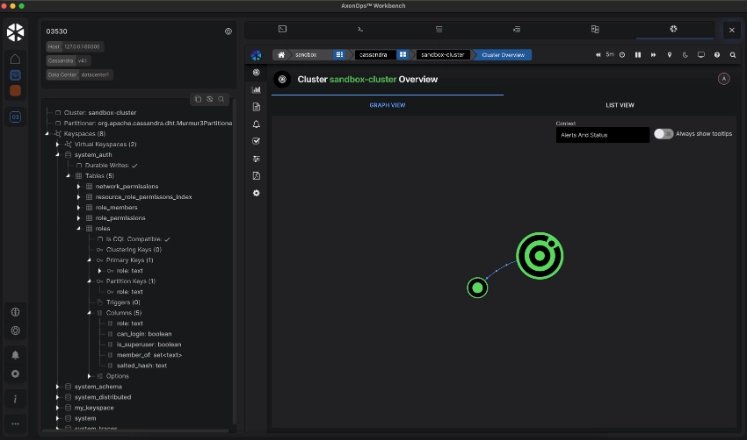Click the large green cluster node in graph

click(540, 257)
